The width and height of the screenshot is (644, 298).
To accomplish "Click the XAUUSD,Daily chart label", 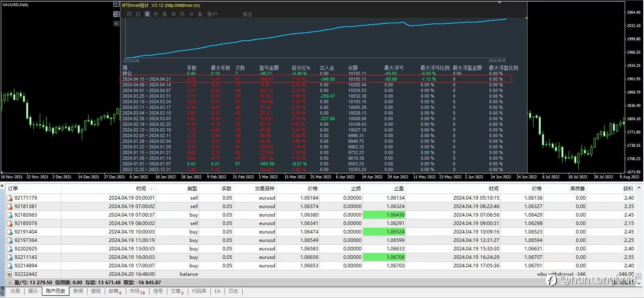I will point(15,5).
